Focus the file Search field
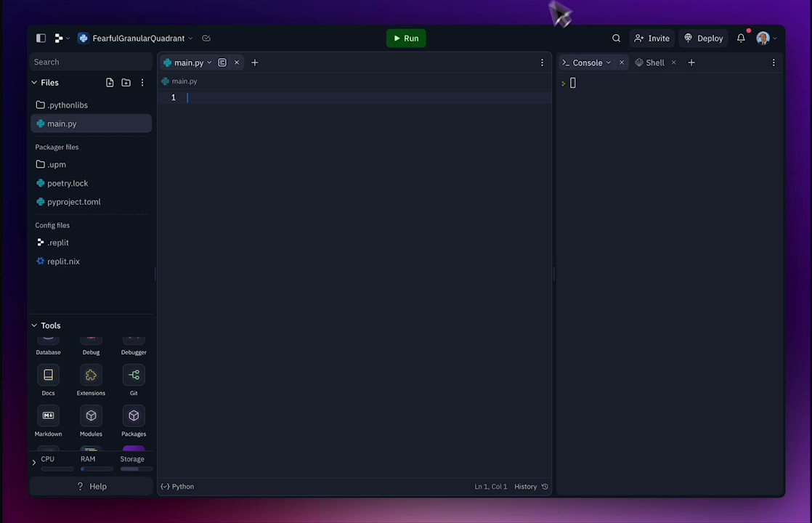 (91, 62)
